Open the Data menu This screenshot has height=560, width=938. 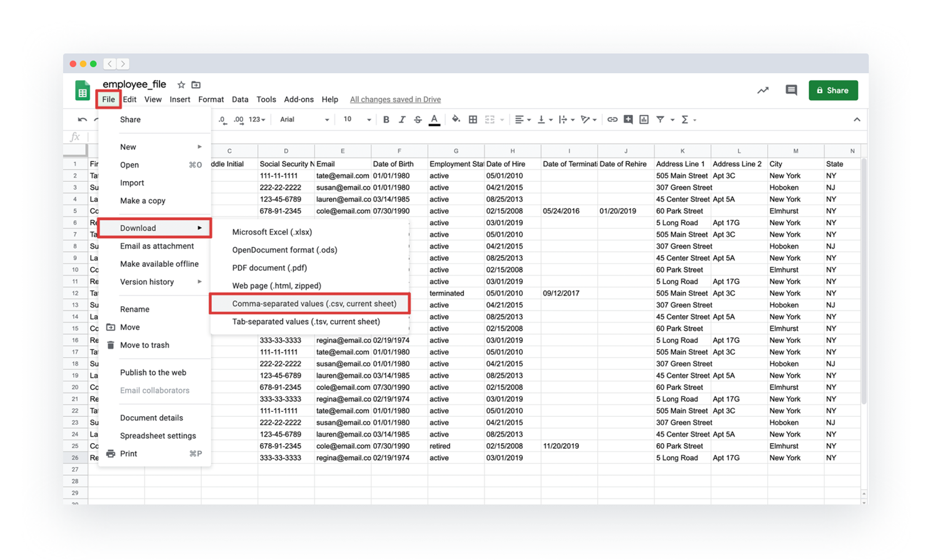240,99
